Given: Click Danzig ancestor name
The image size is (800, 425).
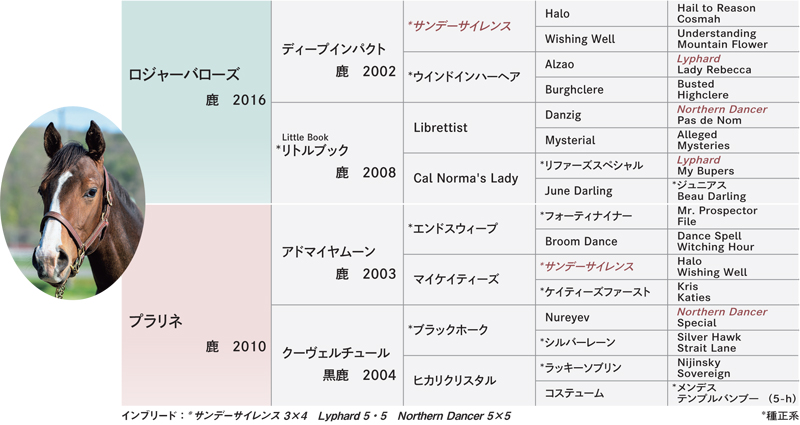Looking at the screenshot, I should 563,115.
